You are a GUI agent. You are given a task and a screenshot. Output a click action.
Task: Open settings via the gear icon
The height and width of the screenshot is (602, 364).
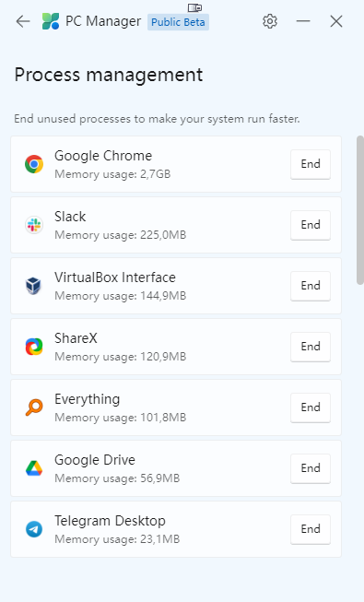[x=270, y=21]
